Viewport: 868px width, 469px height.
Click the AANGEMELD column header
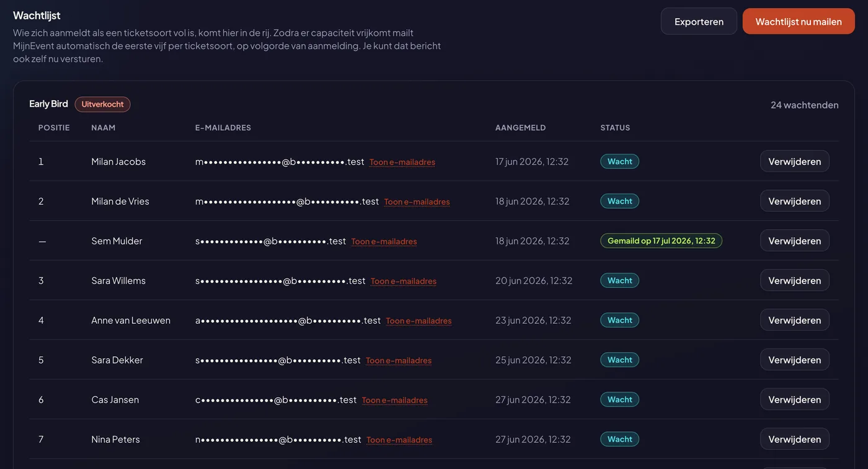[521, 128]
